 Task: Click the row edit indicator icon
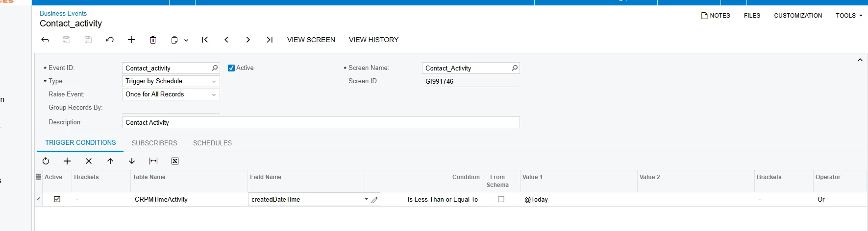tap(38, 199)
